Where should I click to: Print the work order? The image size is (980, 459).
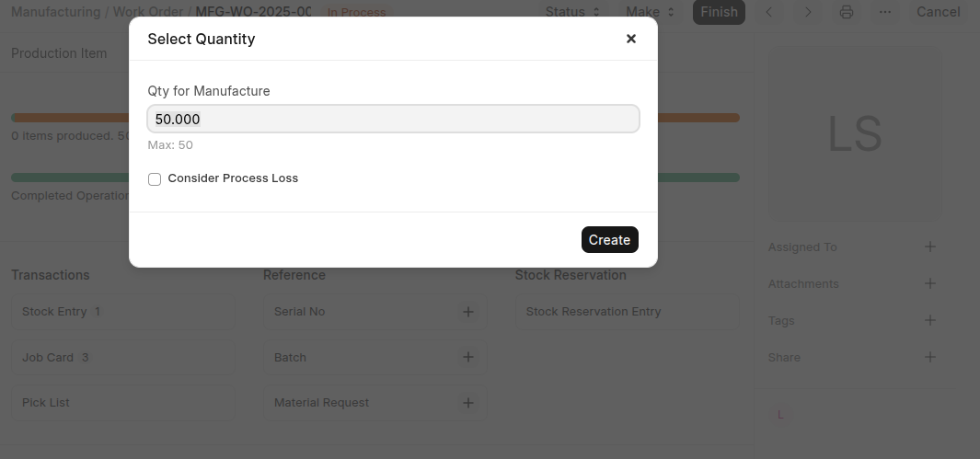tap(846, 12)
